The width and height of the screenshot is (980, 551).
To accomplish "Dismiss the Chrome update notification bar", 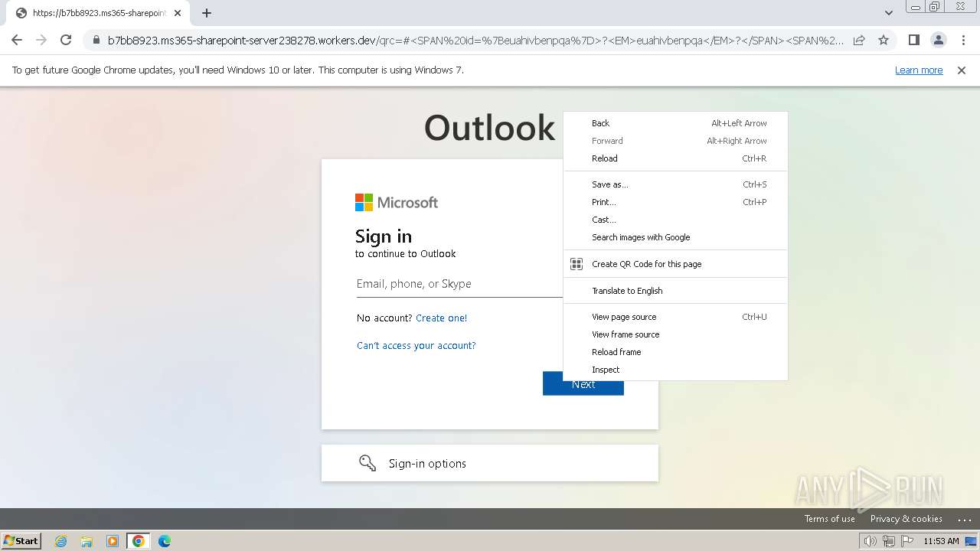I will [962, 70].
